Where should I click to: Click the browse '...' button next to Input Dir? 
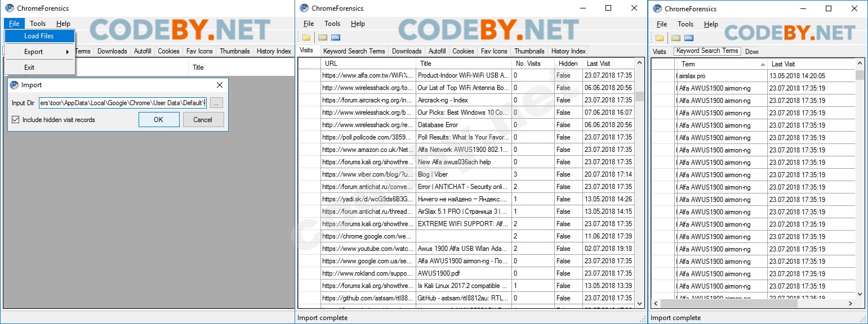tap(216, 103)
